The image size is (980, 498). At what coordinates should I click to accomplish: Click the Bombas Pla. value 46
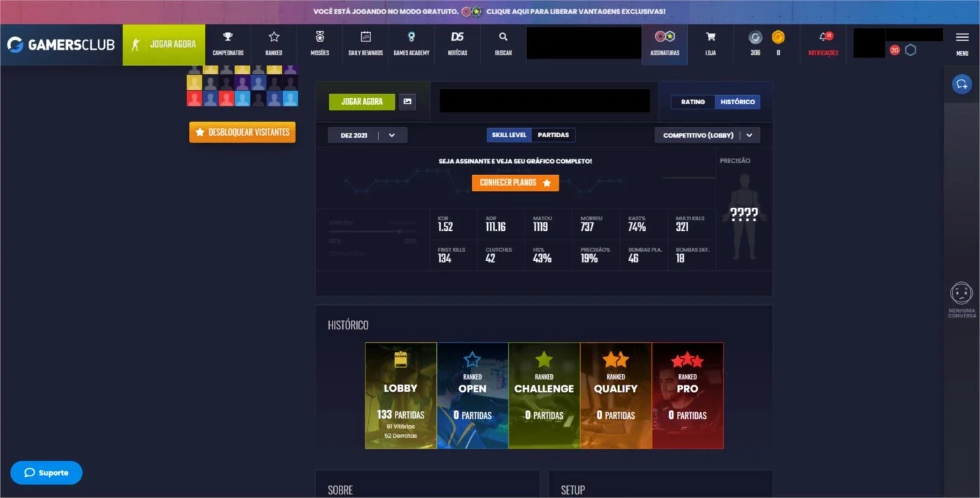[633, 259]
